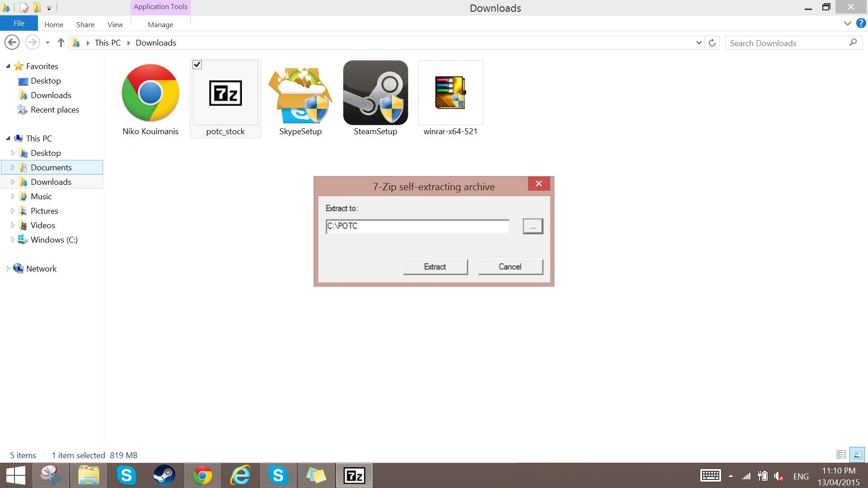This screenshot has width=868, height=488.
Task: Expand the Network tree node
Action: (x=8, y=268)
